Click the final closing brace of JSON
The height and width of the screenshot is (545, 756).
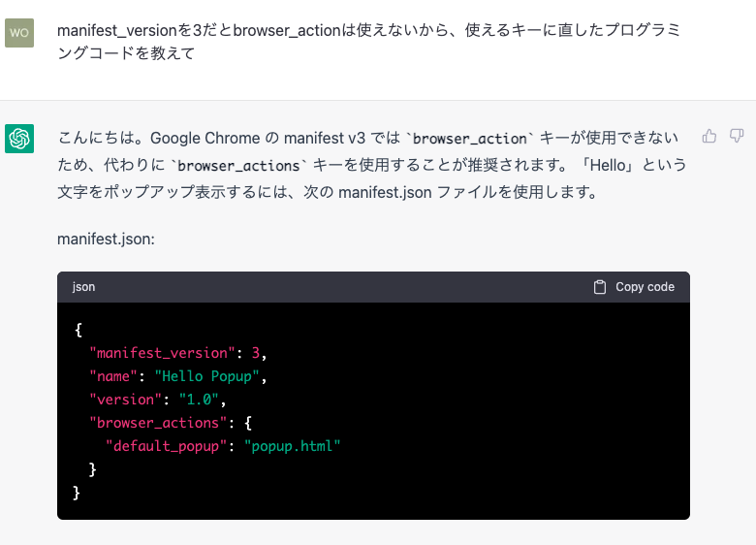[77, 493]
